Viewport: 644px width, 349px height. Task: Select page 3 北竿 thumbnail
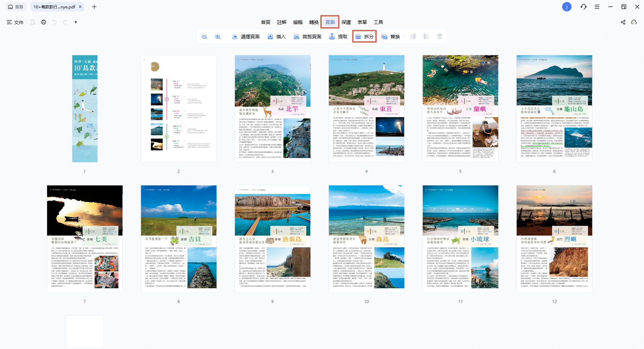point(272,109)
